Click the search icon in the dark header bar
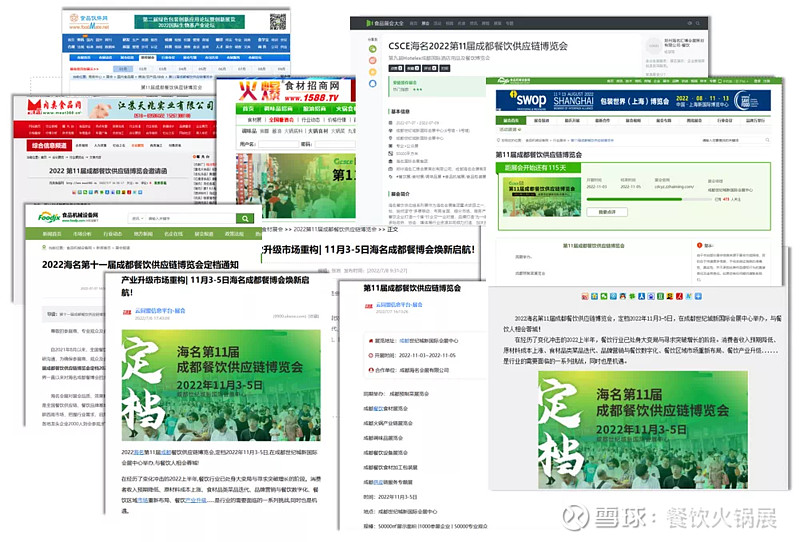Image resolution: width=800 pixels, height=542 pixels. coord(697,23)
